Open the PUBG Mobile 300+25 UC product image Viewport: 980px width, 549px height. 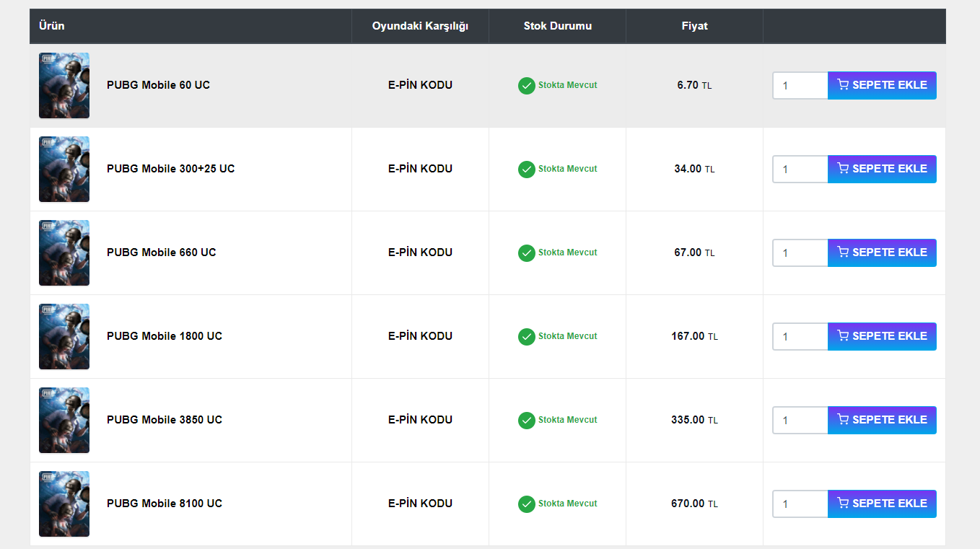64,169
